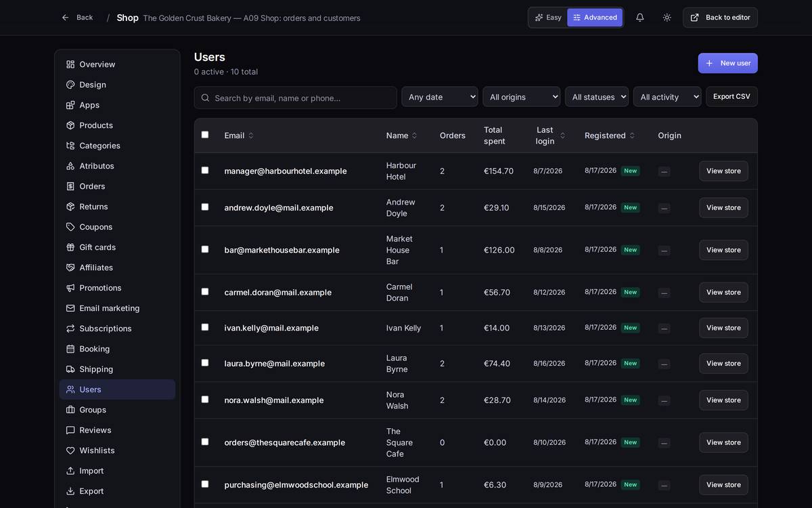812x508 pixels.
Task: Click the Orders receipt icon
Action: tap(70, 186)
